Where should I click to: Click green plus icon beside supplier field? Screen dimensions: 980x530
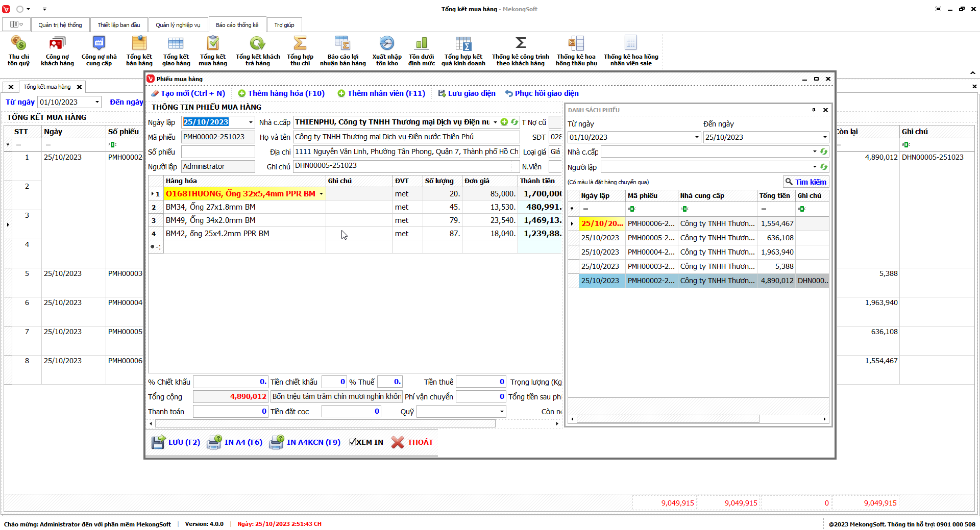(x=504, y=122)
